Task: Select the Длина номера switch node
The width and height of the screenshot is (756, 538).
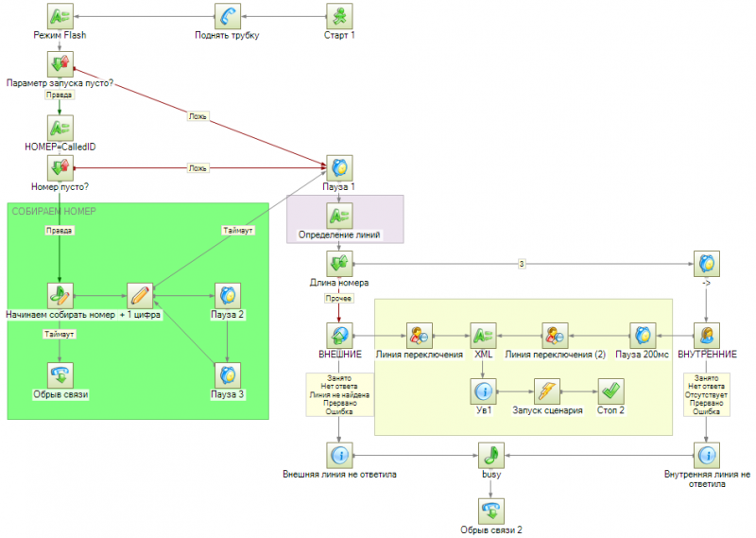Action: point(339,264)
